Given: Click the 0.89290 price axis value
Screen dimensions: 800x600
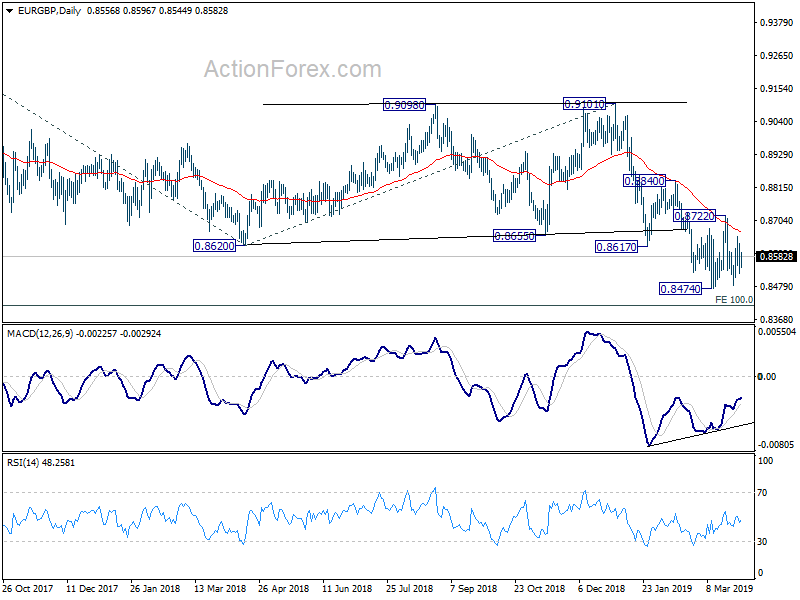Looking at the screenshot, I should coord(777,155).
